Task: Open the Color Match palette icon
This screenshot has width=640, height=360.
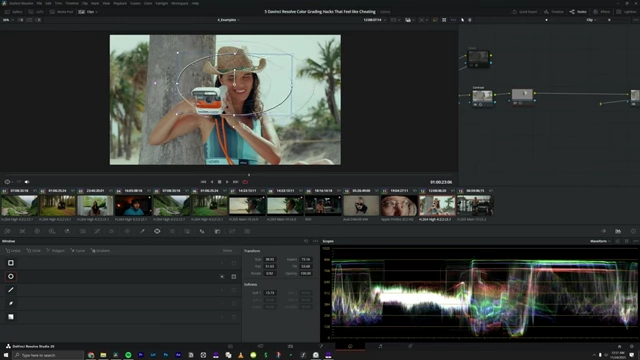Action: (22, 231)
